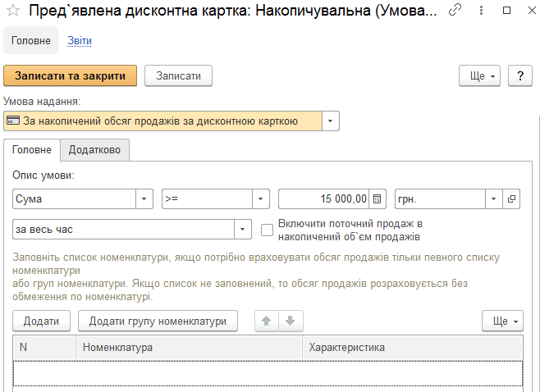
Task: Click the Характеристика column header
Action: coord(413,348)
